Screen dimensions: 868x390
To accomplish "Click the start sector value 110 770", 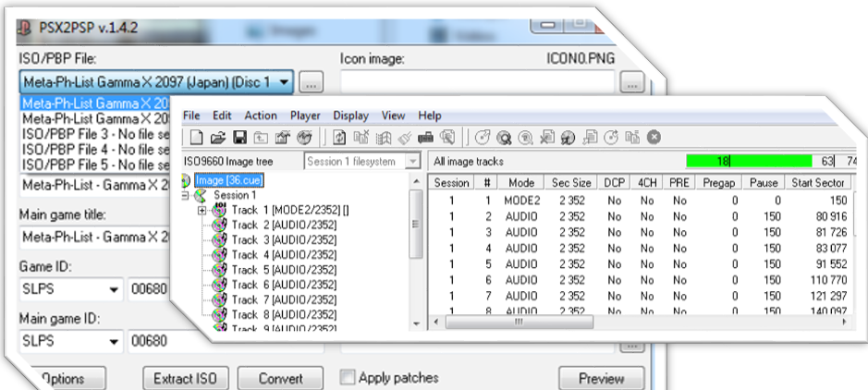I will click(828, 280).
